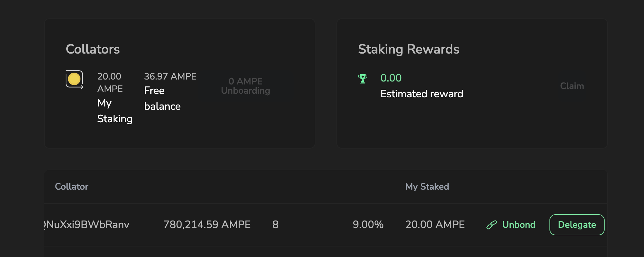Image resolution: width=644 pixels, height=257 pixels.
Task: Click the My Staked column header
Action: click(x=427, y=186)
